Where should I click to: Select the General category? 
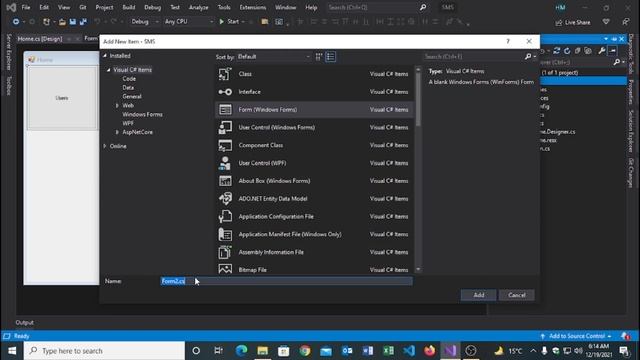tap(132, 97)
